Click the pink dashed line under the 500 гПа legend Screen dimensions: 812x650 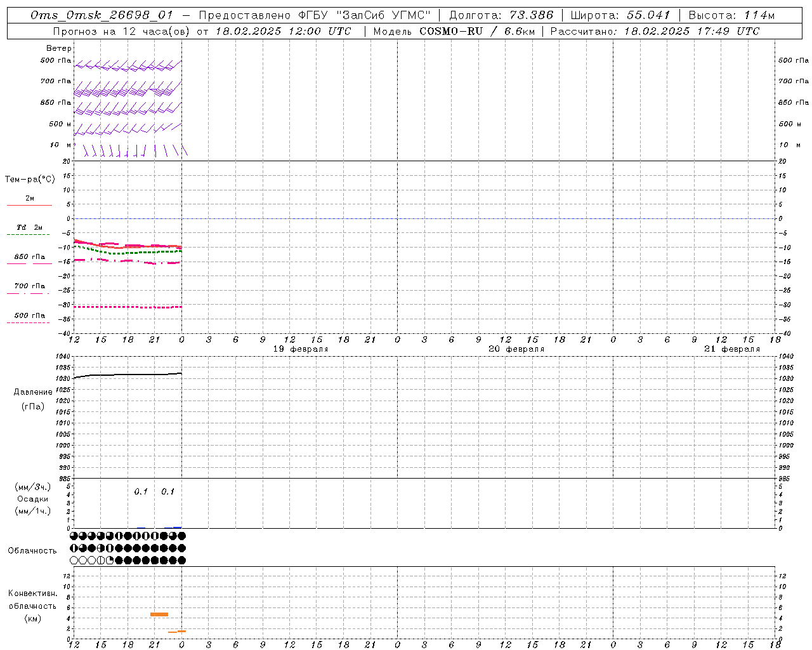28,322
